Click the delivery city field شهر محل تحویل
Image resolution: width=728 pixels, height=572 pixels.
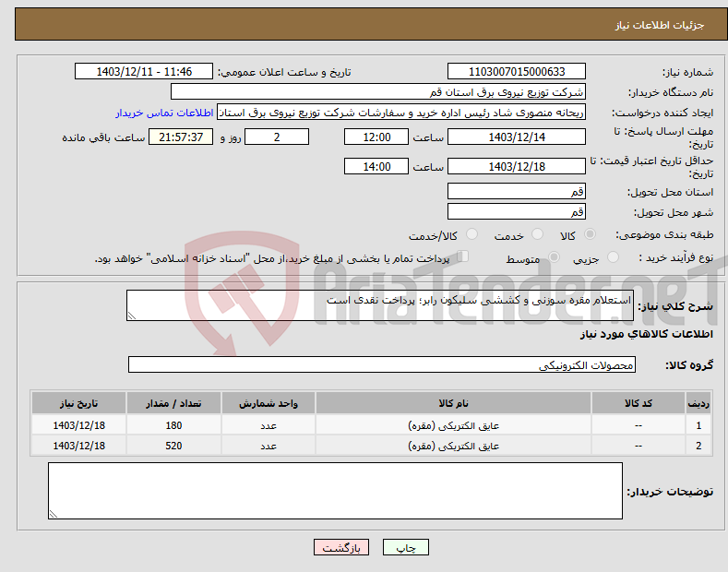tap(517, 211)
